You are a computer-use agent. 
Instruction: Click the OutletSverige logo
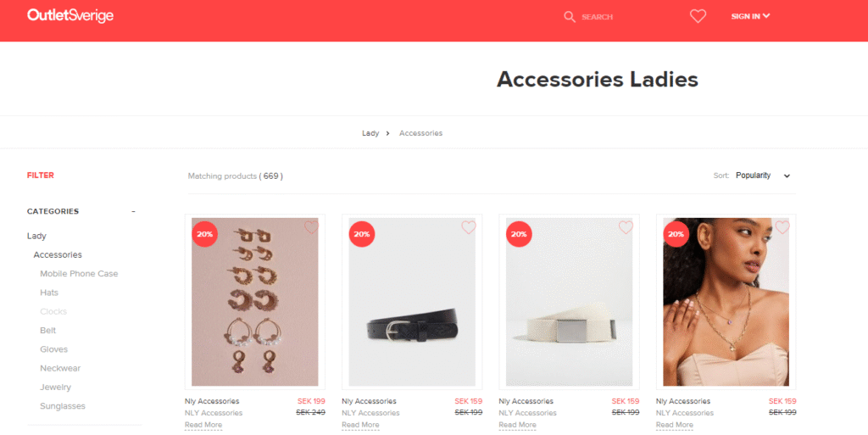[x=70, y=15]
